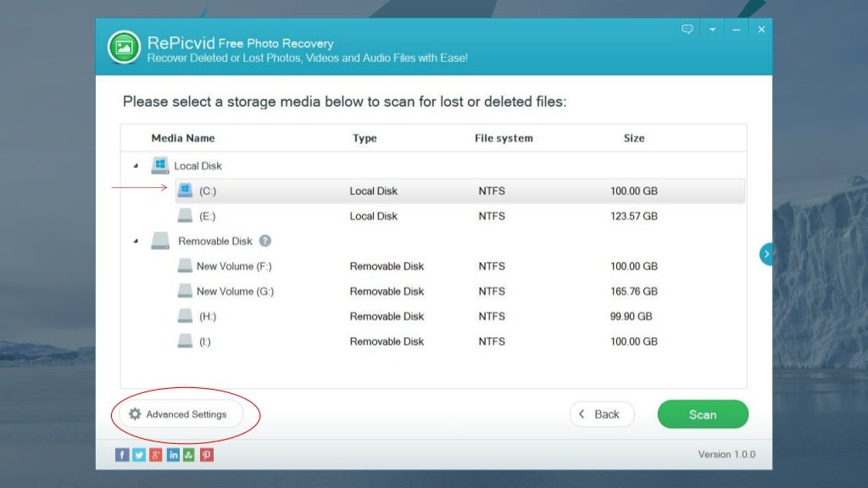Share on Twitter

pos(139,455)
